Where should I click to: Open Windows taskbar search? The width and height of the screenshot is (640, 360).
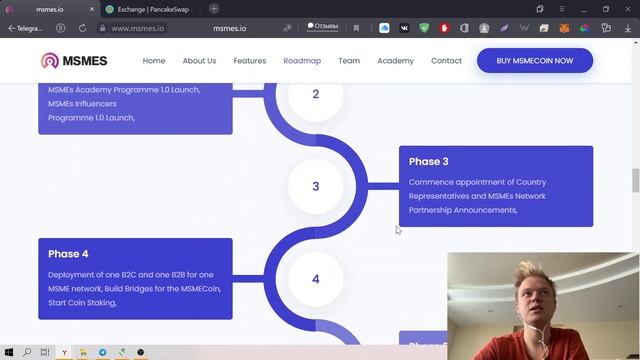(27, 352)
